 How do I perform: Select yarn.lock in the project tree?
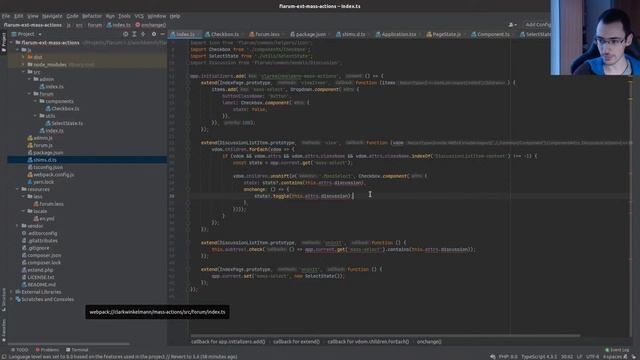click(x=43, y=182)
